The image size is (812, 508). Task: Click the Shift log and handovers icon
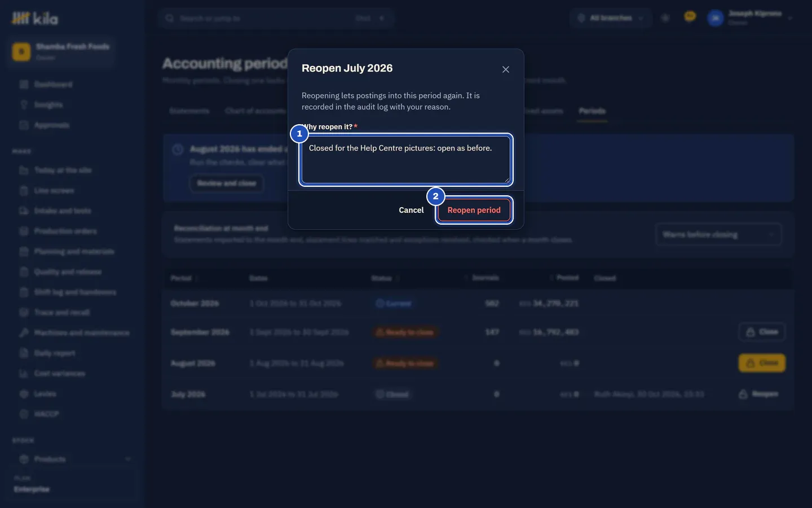24,292
